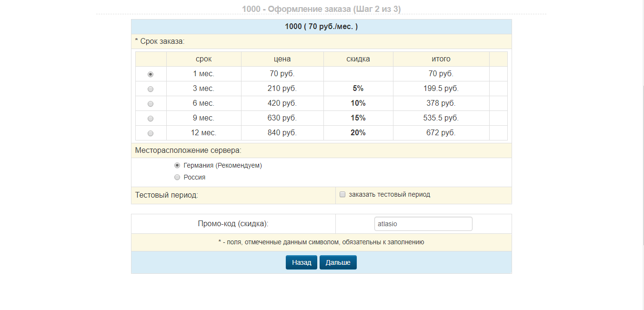Enable the заказать тестовый период checkbox
Image resolution: width=644 pixels, height=310 pixels.
point(342,194)
